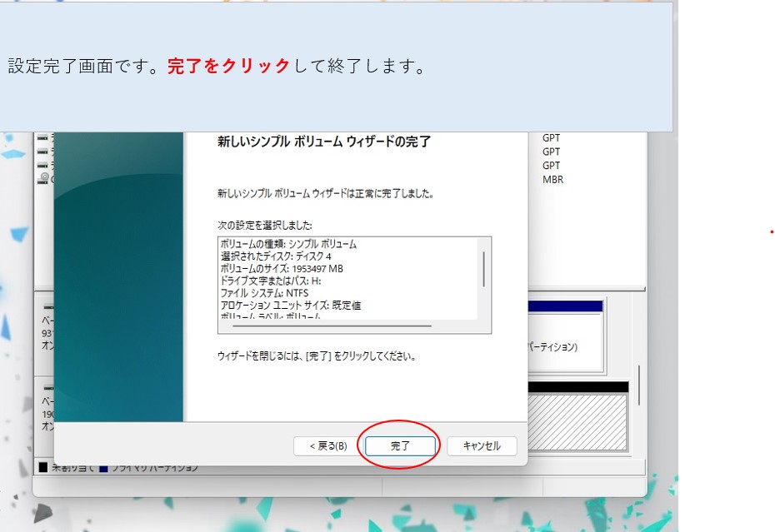Select the ボリュームの種類 line in settings list
This screenshot has height=532, width=775.
[x=288, y=244]
